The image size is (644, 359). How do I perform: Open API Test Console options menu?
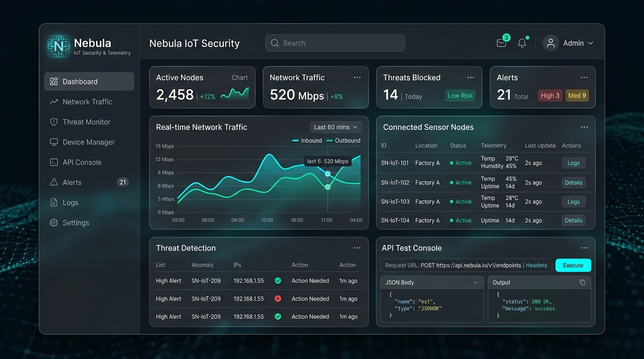[x=584, y=248]
